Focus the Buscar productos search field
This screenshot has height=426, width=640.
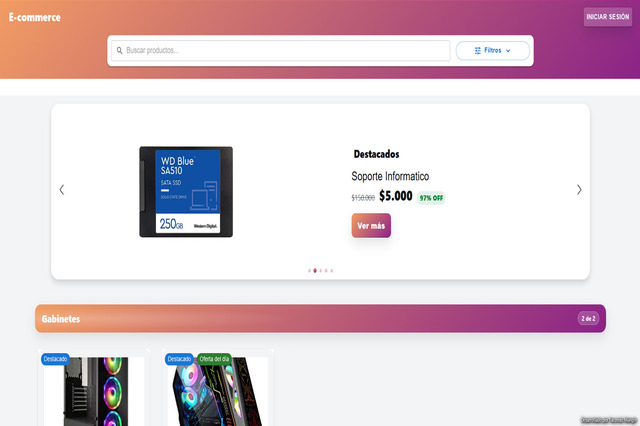click(281, 51)
